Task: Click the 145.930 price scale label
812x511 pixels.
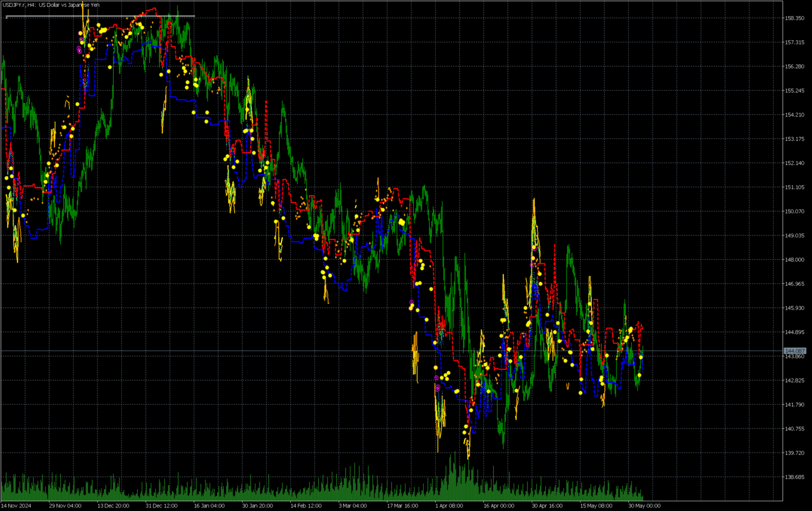Action: tap(794, 308)
